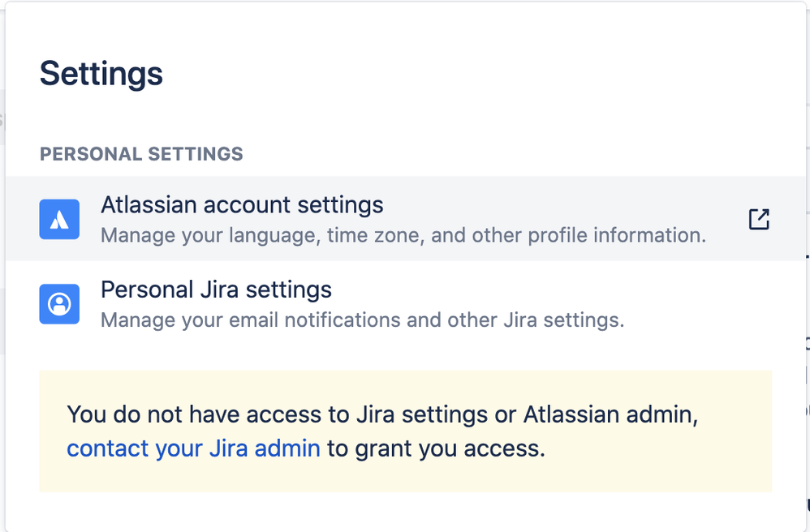This screenshot has height=532, width=810.
Task: Click the Settings heading
Action: (101, 74)
